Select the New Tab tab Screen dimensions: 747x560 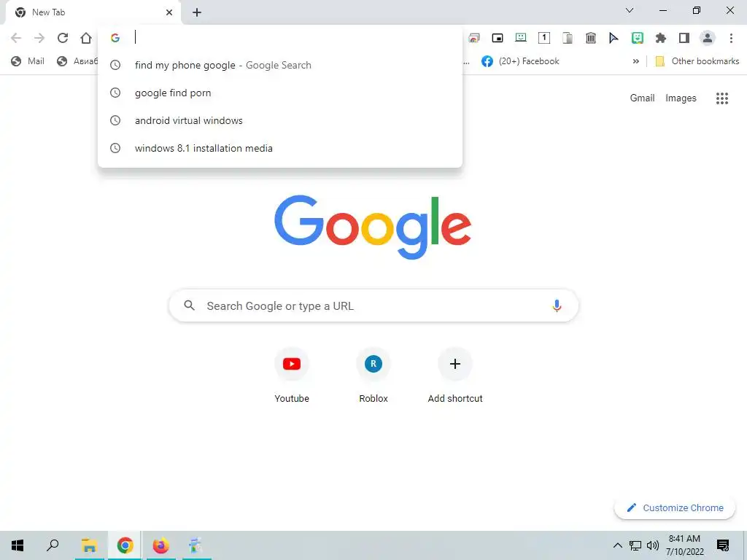[93, 12]
